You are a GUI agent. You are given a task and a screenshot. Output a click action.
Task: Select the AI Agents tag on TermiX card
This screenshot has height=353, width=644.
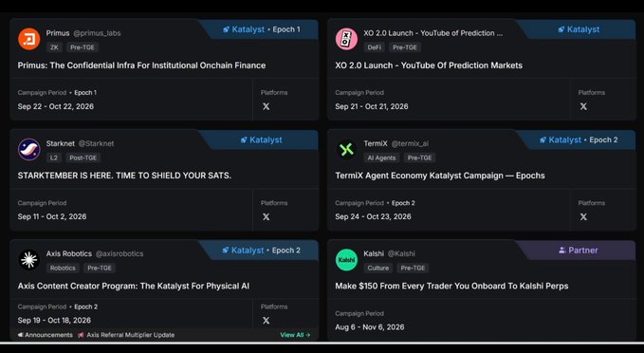click(381, 158)
